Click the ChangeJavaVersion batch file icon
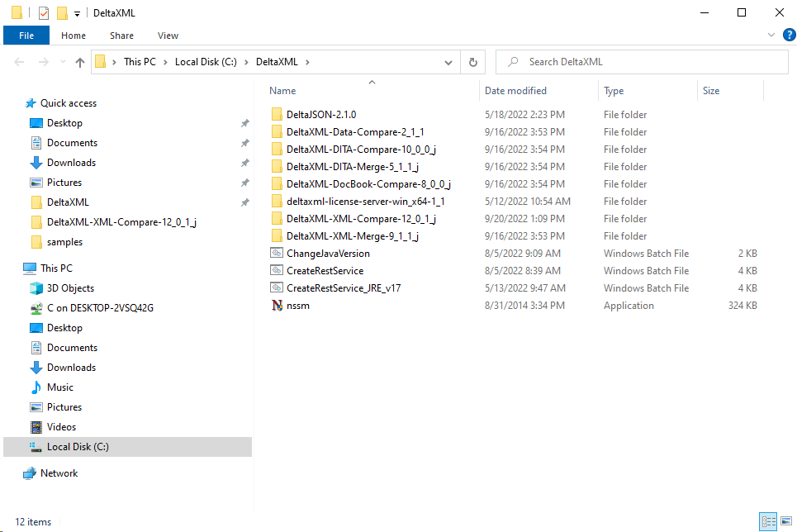 point(277,254)
